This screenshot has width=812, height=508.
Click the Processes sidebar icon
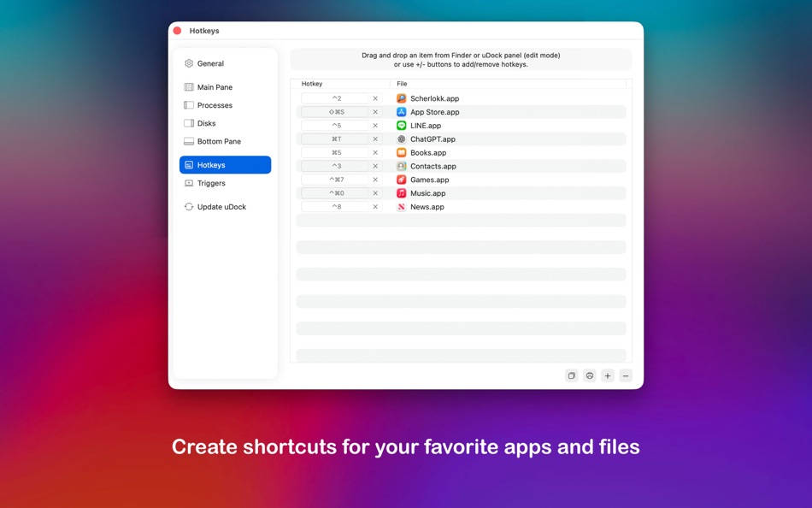(x=189, y=104)
